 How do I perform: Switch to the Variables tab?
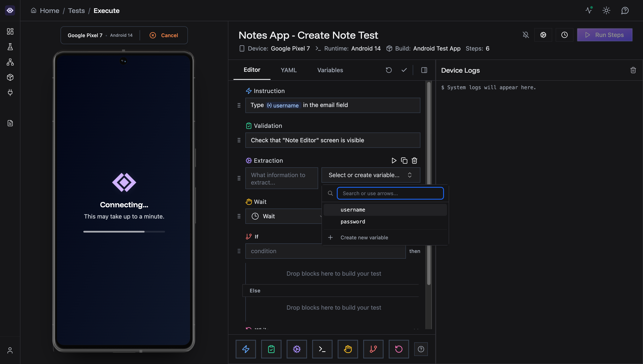(330, 70)
